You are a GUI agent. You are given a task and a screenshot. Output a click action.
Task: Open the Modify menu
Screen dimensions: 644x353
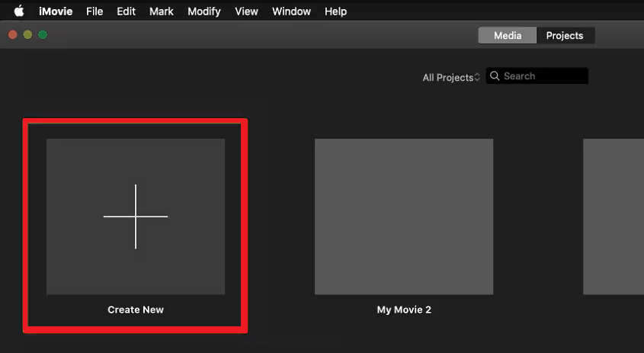coord(204,11)
